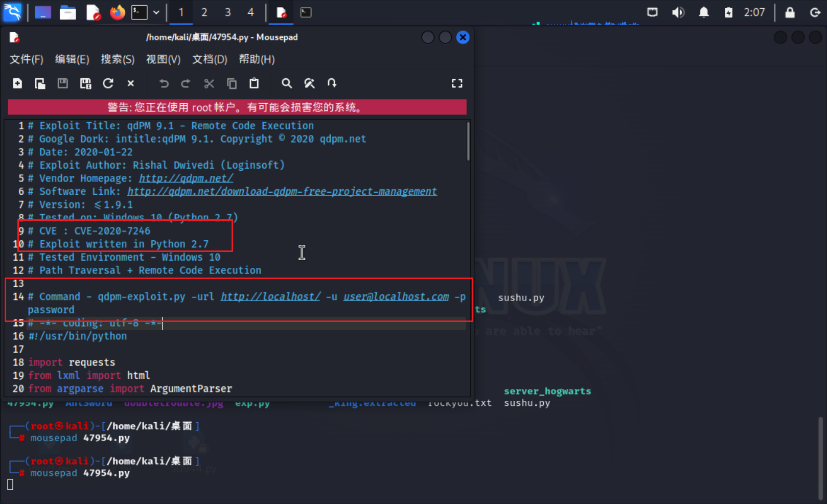The width and height of the screenshot is (827, 504).
Task: Open the Kali applications menu
Action: click(13, 12)
